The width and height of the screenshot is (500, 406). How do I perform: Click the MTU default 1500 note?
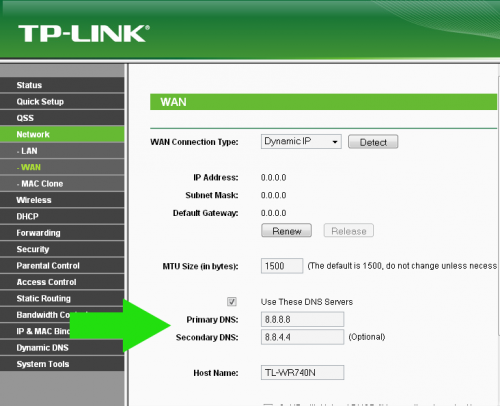tap(402, 266)
